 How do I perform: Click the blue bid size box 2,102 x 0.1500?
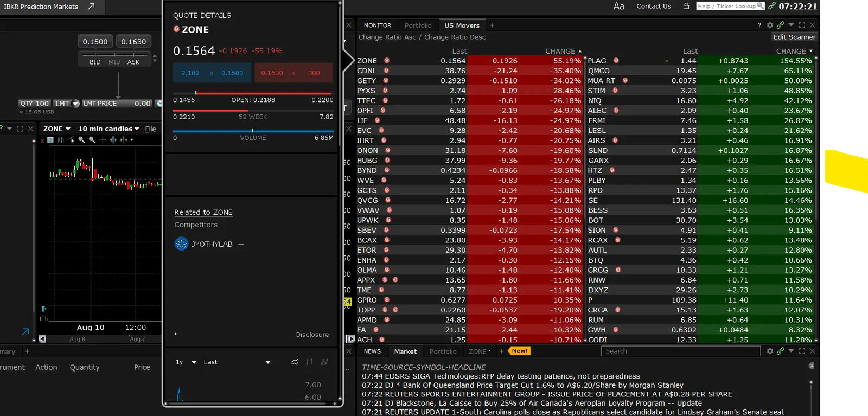point(213,73)
